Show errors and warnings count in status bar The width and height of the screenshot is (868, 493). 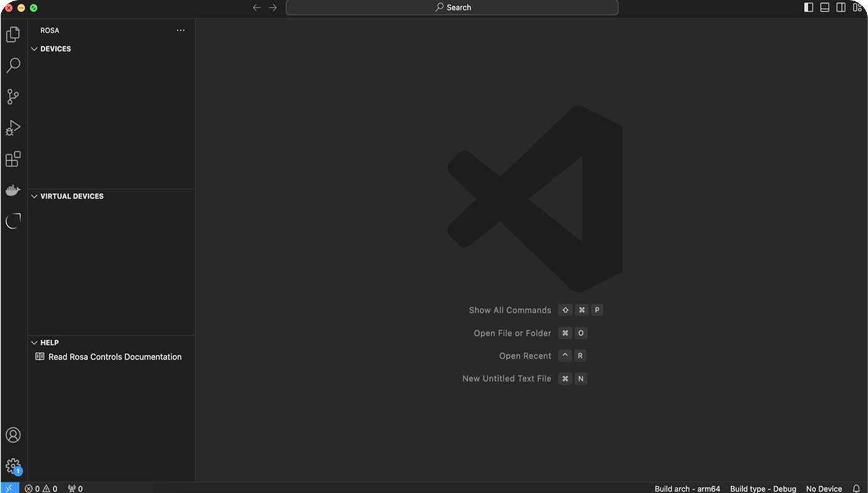[x=41, y=489]
